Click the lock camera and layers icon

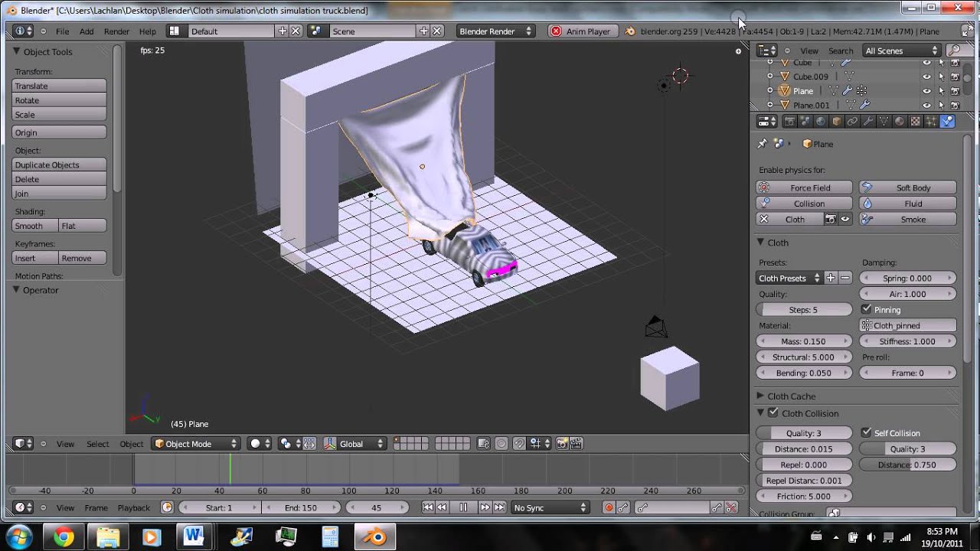pos(483,443)
